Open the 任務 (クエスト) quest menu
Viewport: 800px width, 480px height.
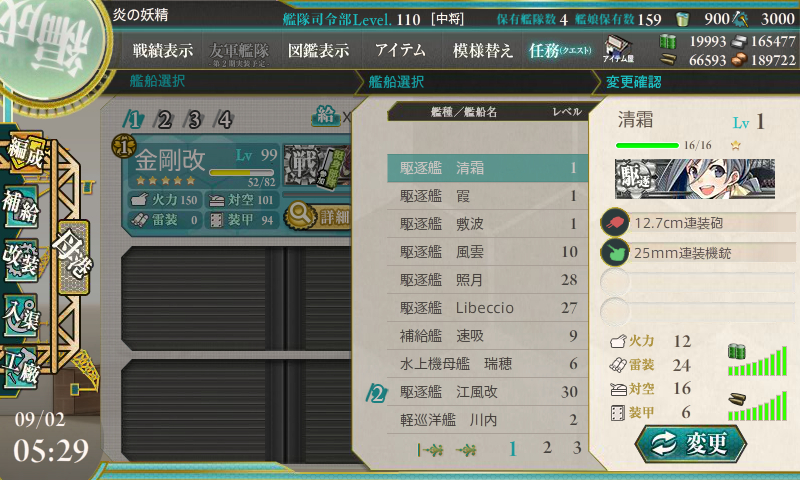[x=560, y=50]
